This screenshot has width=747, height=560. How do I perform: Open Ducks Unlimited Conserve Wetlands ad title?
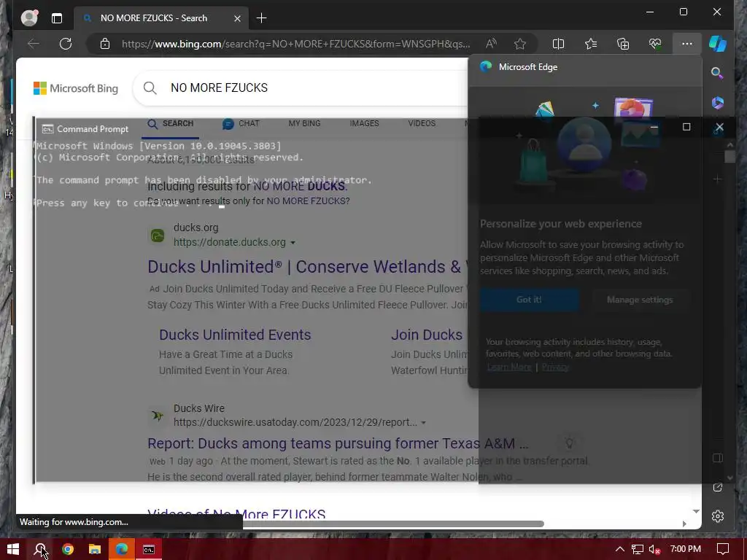[307, 267]
